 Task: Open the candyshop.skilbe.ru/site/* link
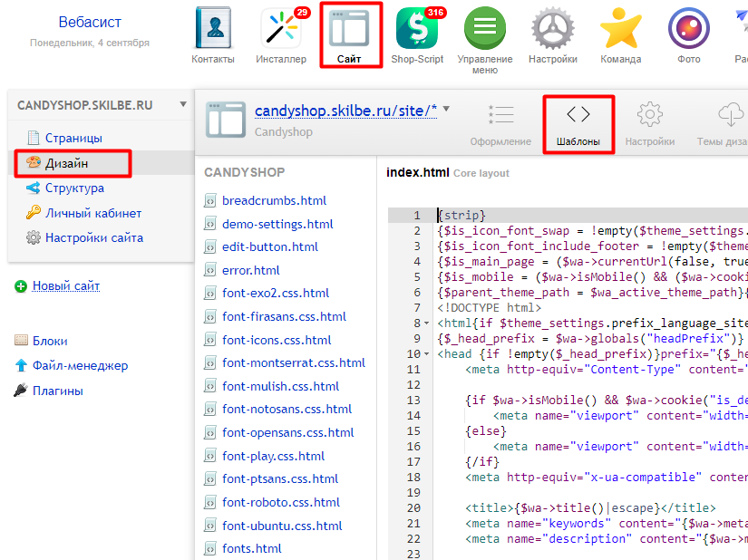[345, 111]
